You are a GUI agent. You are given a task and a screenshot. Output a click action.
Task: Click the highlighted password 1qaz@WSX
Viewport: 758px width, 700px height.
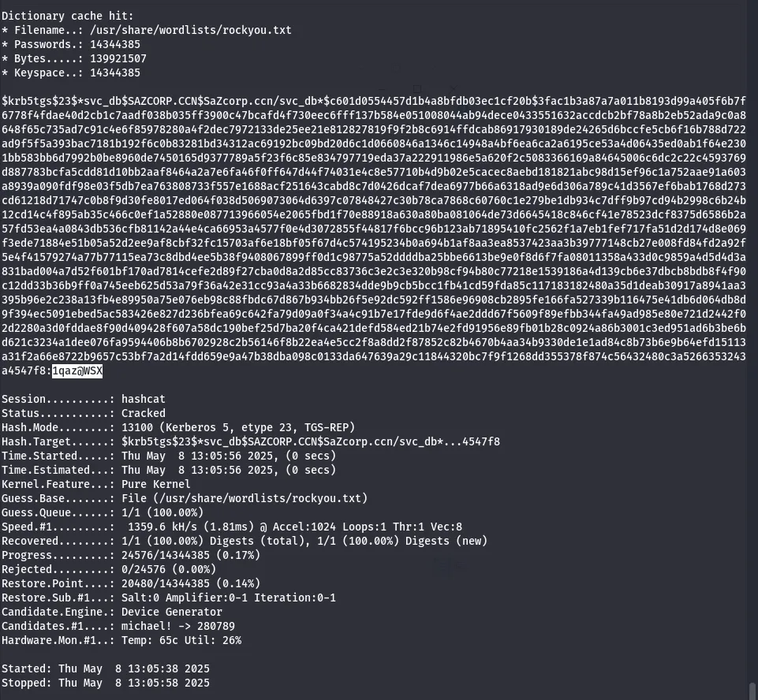click(x=77, y=371)
